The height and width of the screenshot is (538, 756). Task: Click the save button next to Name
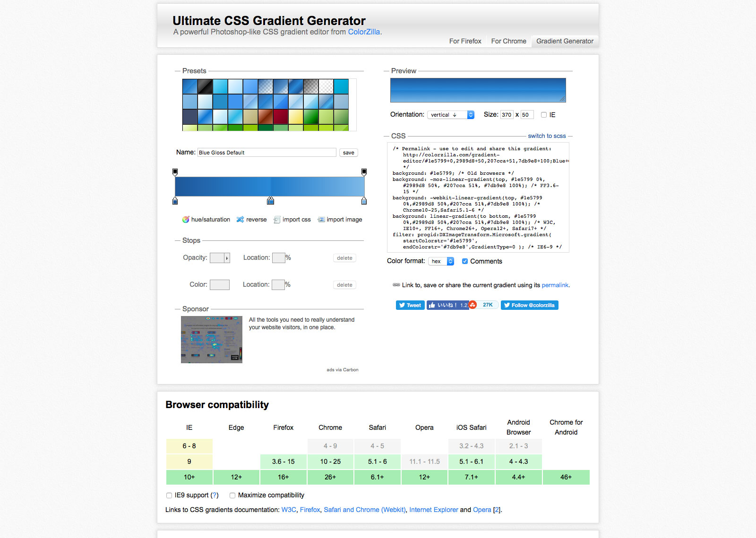[349, 153]
